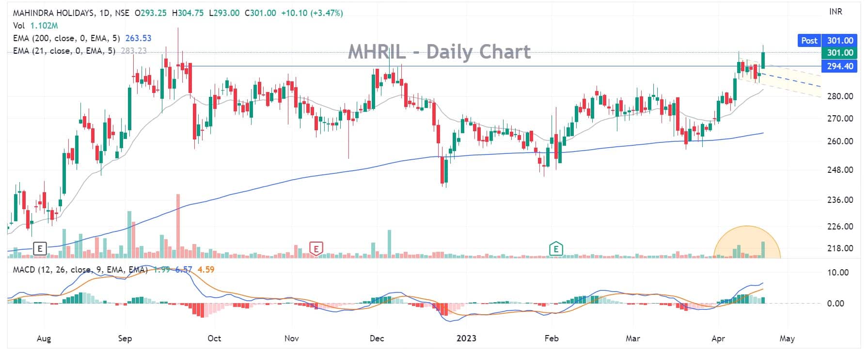Click the Oct label on time axis
The height and width of the screenshot is (352, 868).
coord(214,338)
